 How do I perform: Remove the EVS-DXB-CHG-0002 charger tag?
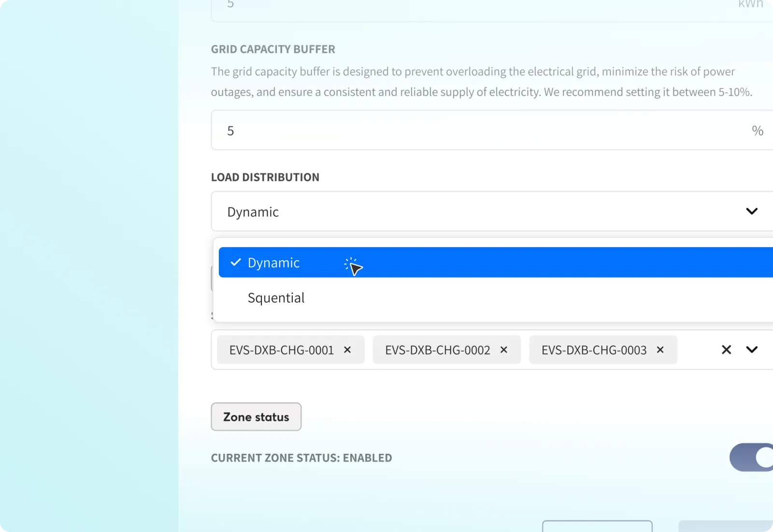pyautogui.click(x=503, y=350)
